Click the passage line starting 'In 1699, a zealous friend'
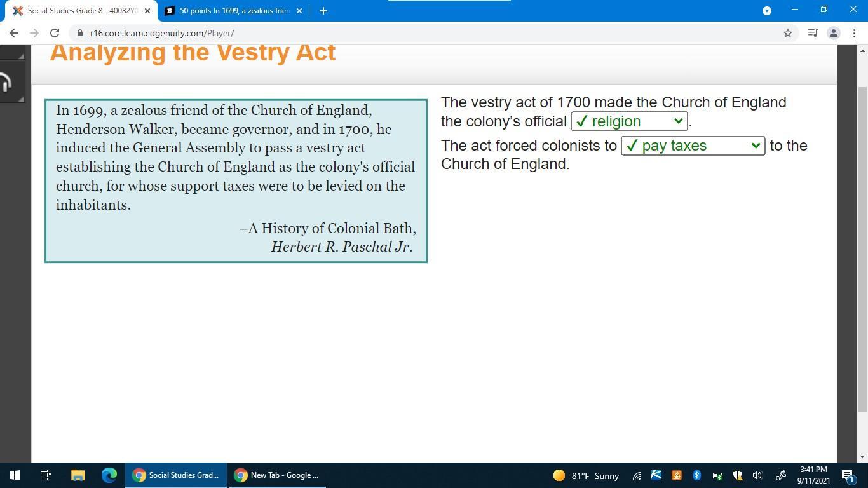Screen dimensions: 868x488 214,111
